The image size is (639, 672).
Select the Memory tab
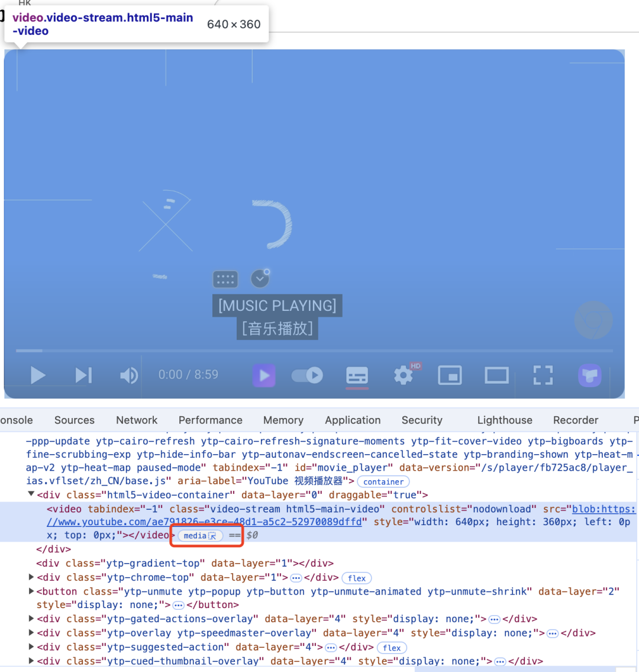click(283, 420)
